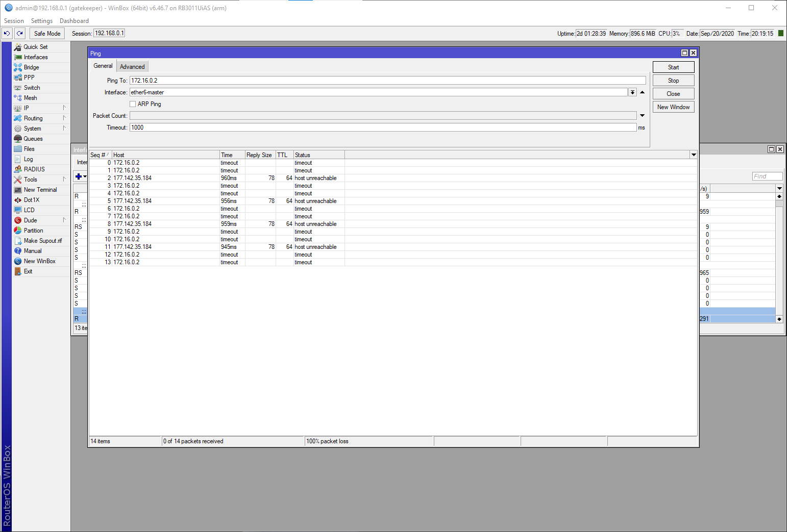Expand the IP submenu arrow
The width and height of the screenshot is (787, 532).
tap(64, 108)
